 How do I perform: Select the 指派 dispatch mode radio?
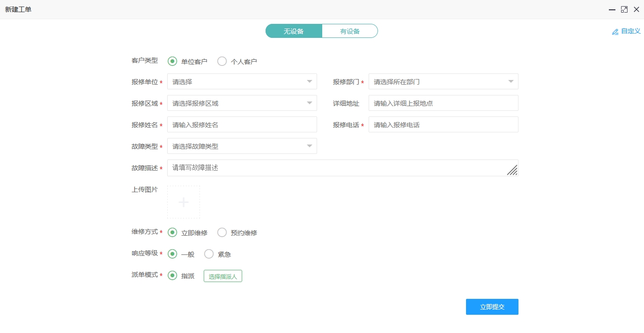(x=172, y=275)
